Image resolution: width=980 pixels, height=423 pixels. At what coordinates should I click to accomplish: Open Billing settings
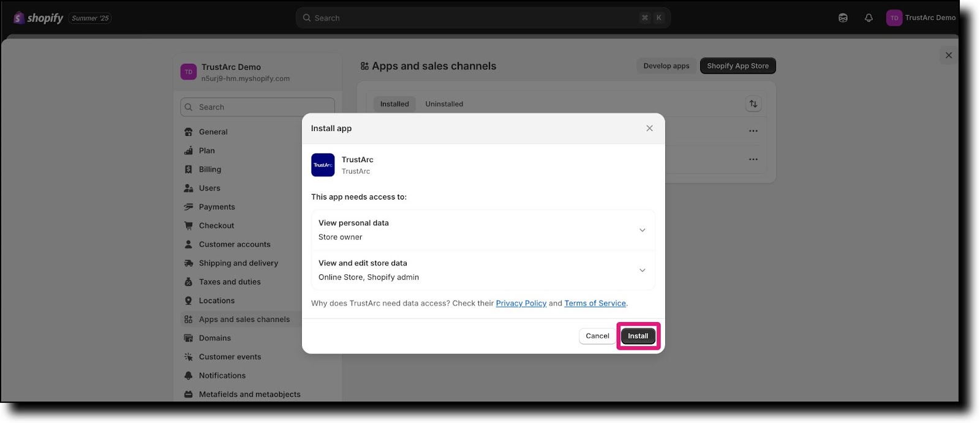210,170
